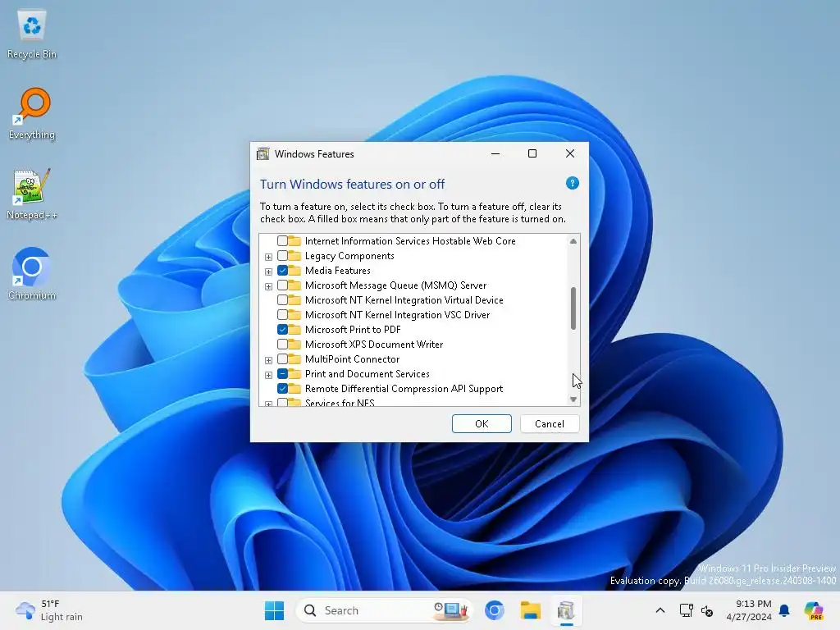This screenshot has width=840, height=630.
Task: Enable Internet Information Services Hostable Web Core checkbox
Action: tap(282, 241)
